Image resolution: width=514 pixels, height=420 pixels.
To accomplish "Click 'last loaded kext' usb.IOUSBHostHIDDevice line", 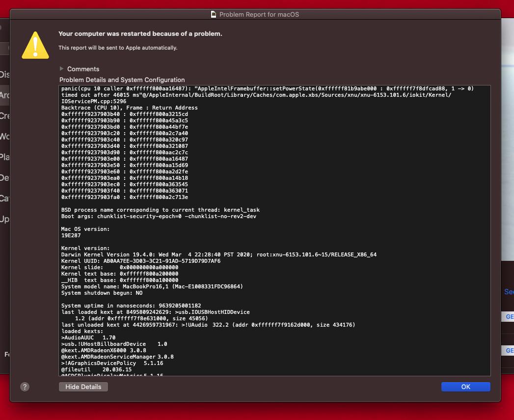I will coord(156,312).
